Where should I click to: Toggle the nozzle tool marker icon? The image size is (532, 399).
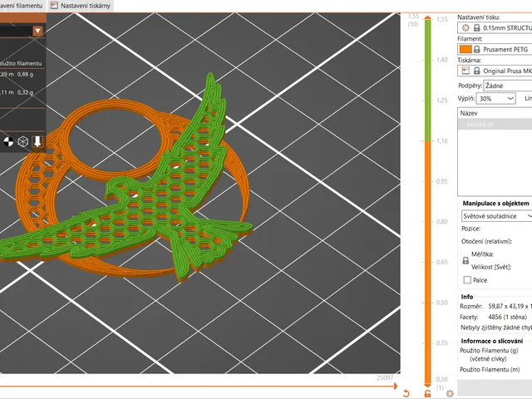[37, 141]
